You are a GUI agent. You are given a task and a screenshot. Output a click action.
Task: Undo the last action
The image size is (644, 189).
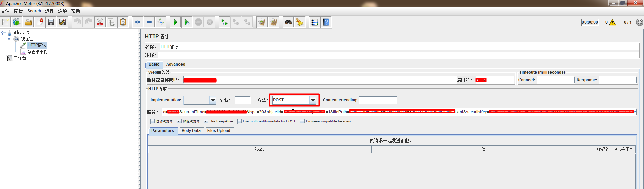(x=77, y=22)
